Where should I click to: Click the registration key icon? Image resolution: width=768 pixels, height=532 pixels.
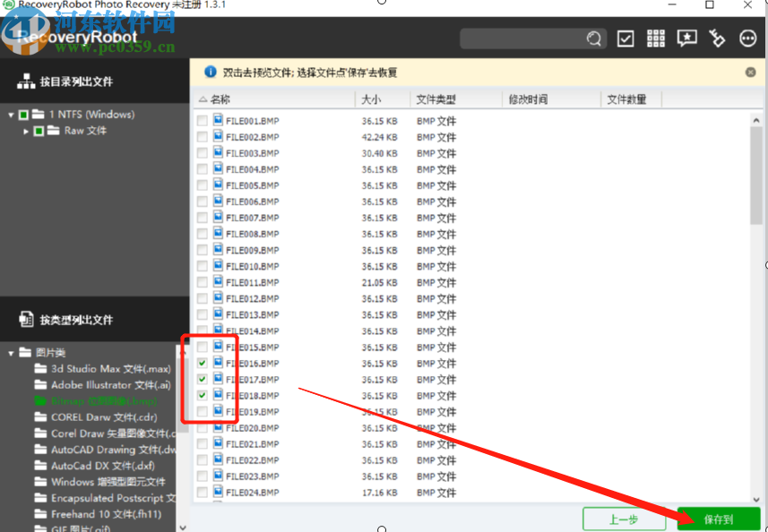716,38
